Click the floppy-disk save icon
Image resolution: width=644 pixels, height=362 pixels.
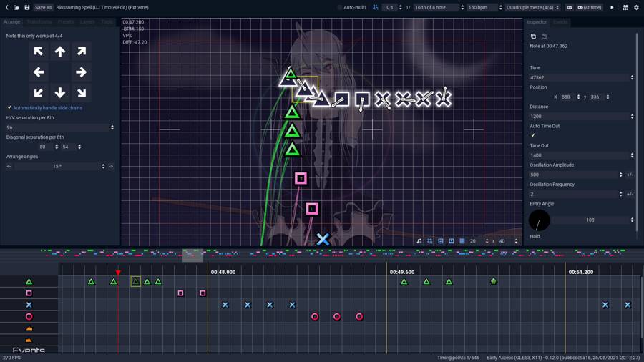pyautogui.click(x=27, y=7)
